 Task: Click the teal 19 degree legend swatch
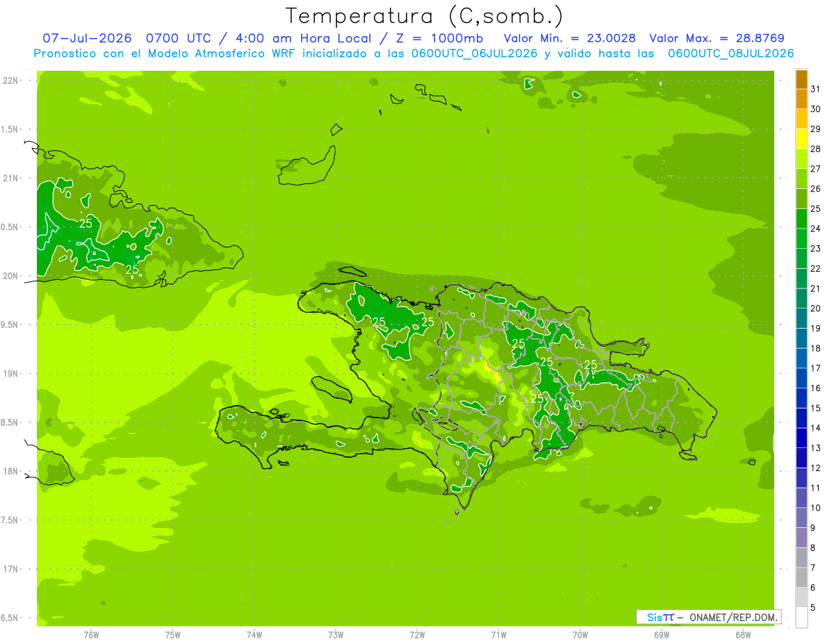point(801,319)
